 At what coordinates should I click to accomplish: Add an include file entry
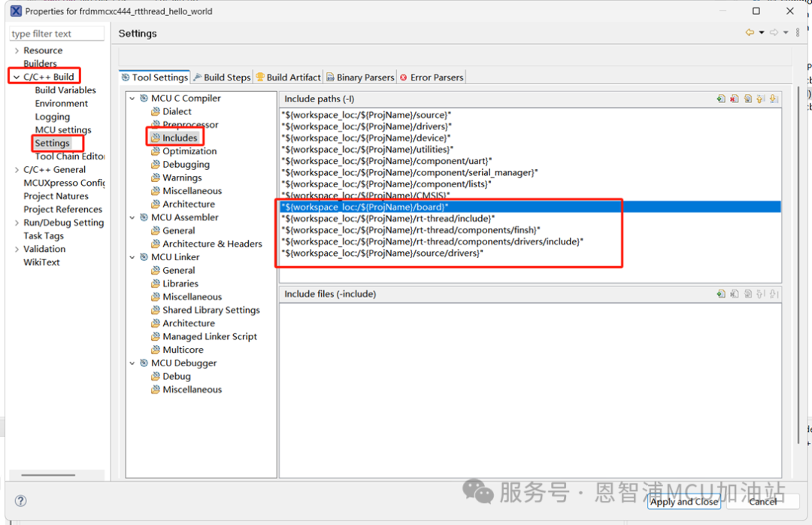click(721, 294)
